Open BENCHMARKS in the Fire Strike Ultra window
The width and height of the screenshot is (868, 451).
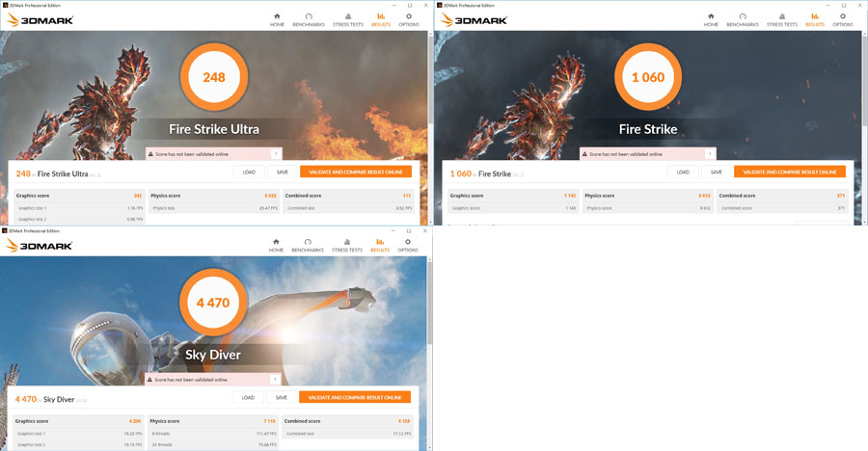pyautogui.click(x=309, y=20)
